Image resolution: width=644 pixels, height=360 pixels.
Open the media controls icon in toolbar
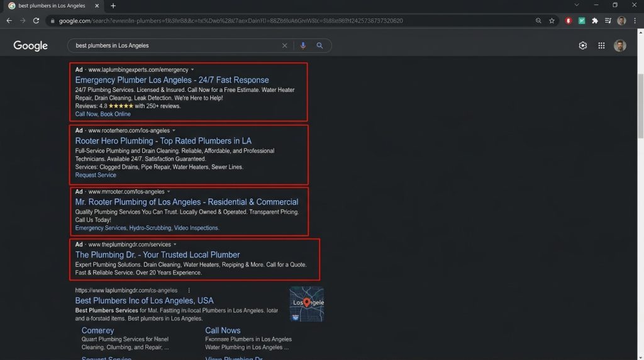608,21
